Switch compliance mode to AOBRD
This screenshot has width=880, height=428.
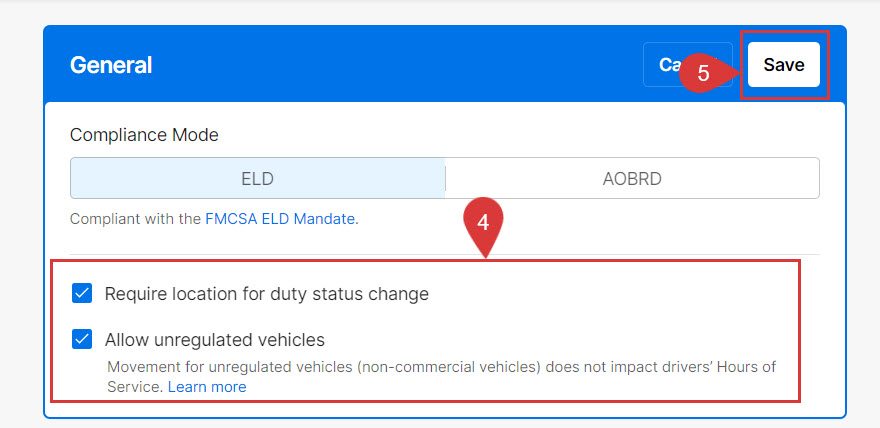click(632, 179)
